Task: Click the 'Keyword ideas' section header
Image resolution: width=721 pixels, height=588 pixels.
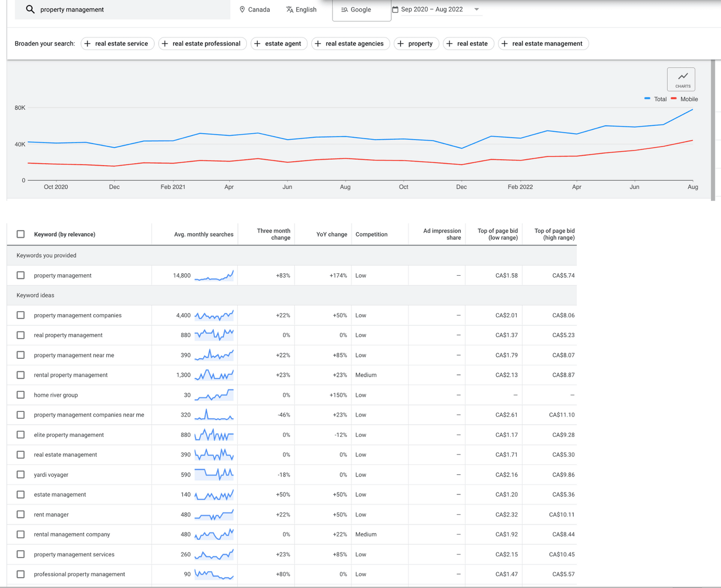Action: click(x=36, y=295)
